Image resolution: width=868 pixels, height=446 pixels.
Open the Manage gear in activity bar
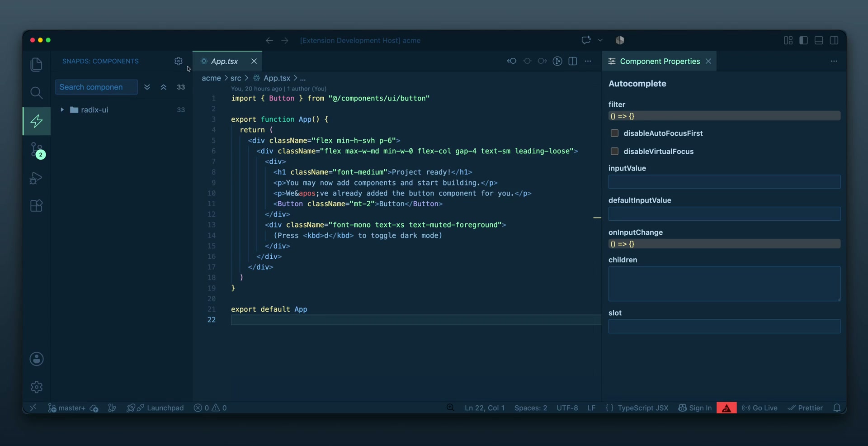tap(37, 387)
